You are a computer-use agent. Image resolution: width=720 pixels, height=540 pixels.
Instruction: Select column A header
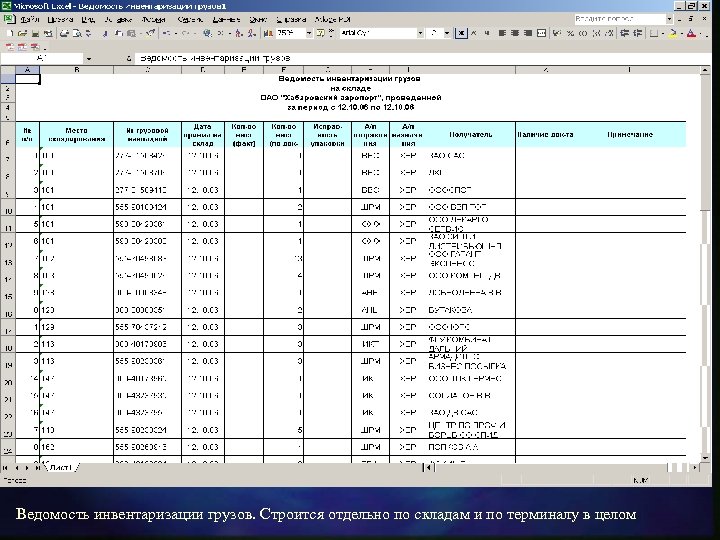pos(28,70)
